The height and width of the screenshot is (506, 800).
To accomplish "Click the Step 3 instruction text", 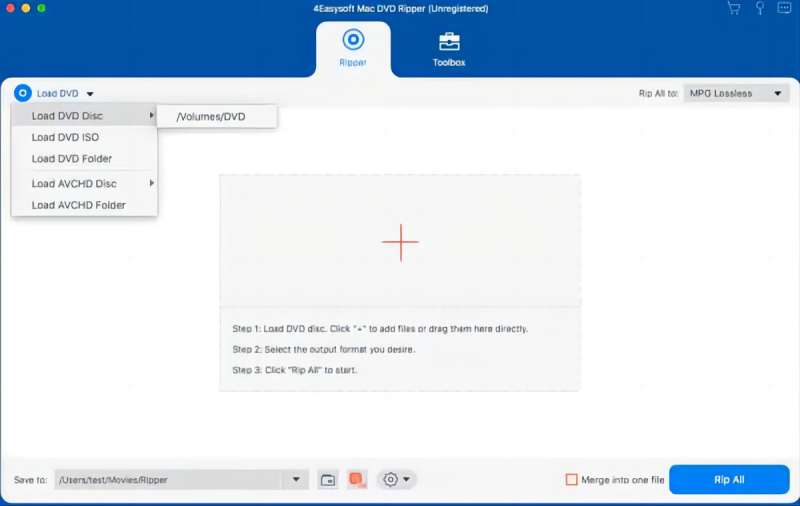I will (294, 370).
